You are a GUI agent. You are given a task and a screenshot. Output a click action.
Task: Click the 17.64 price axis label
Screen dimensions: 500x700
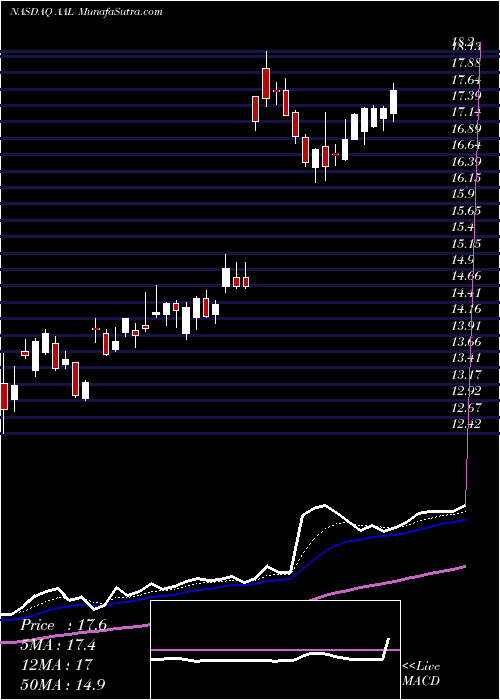pyautogui.click(x=466, y=80)
